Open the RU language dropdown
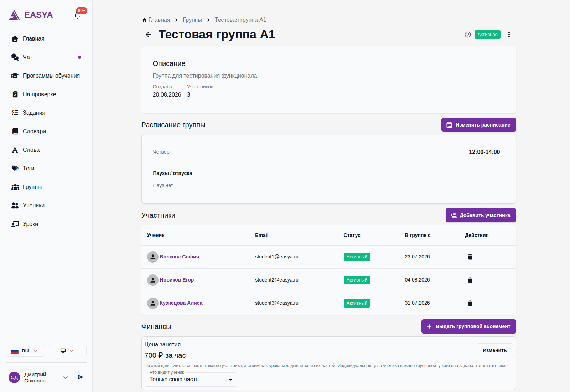The height and width of the screenshot is (392, 570). [x=25, y=351]
